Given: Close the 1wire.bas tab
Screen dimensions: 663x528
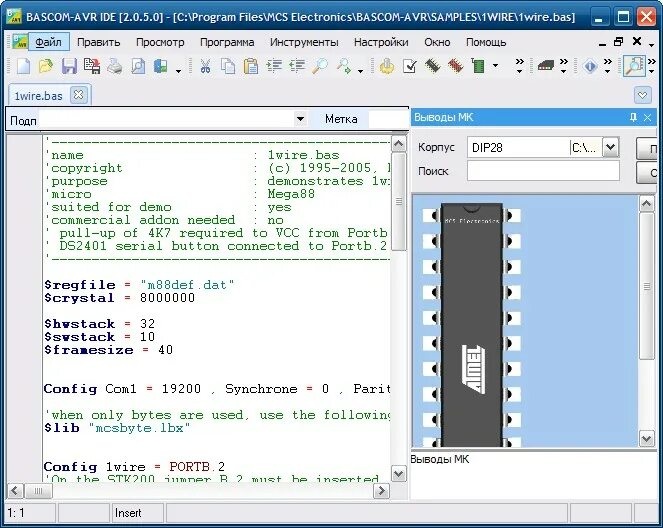Looking at the screenshot, I should coord(78,95).
